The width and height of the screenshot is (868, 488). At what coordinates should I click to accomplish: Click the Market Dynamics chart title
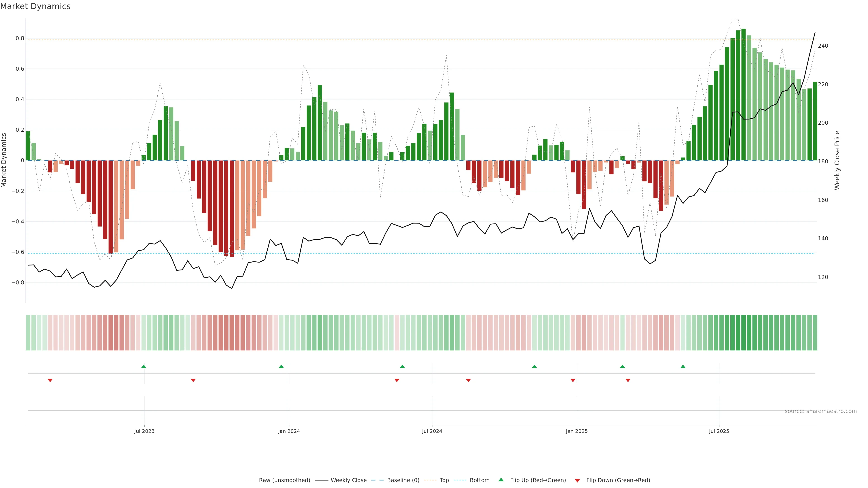click(35, 6)
